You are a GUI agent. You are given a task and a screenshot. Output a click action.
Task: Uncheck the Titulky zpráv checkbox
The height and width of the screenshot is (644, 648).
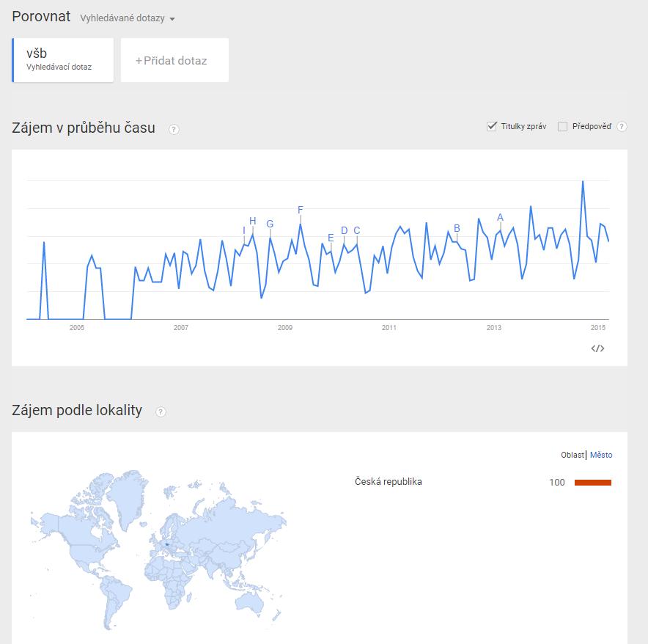pos(492,126)
